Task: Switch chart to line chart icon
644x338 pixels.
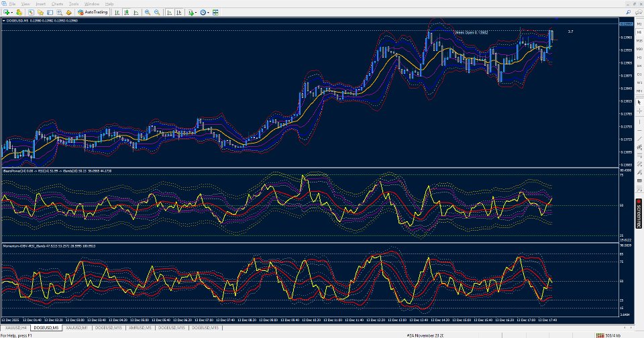Action: click(136, 12)
